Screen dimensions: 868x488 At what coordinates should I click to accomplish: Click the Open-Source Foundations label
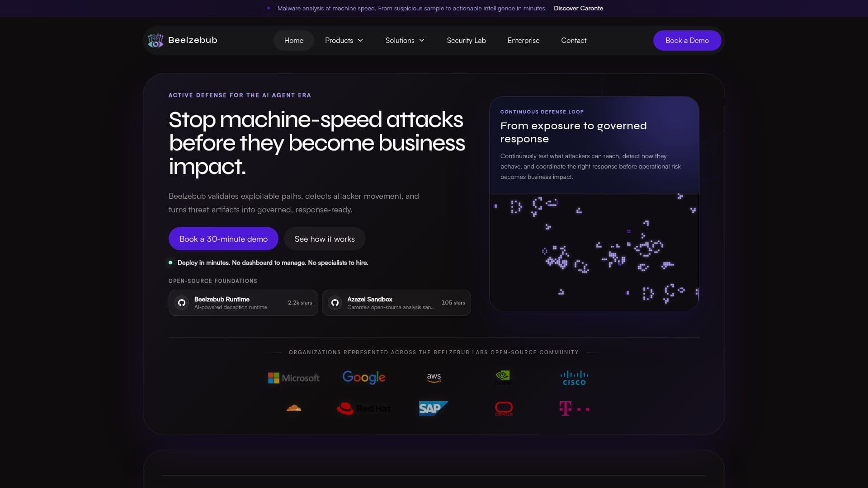(x=213, y=281)
